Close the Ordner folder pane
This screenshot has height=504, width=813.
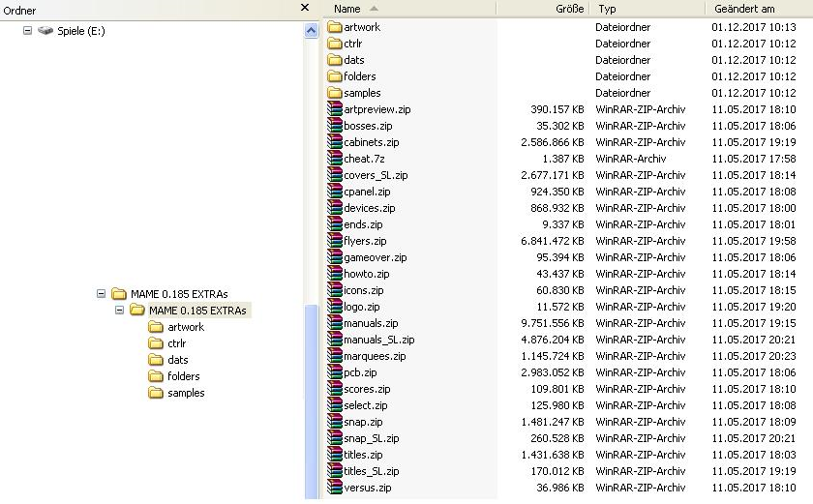click(305, 7)
